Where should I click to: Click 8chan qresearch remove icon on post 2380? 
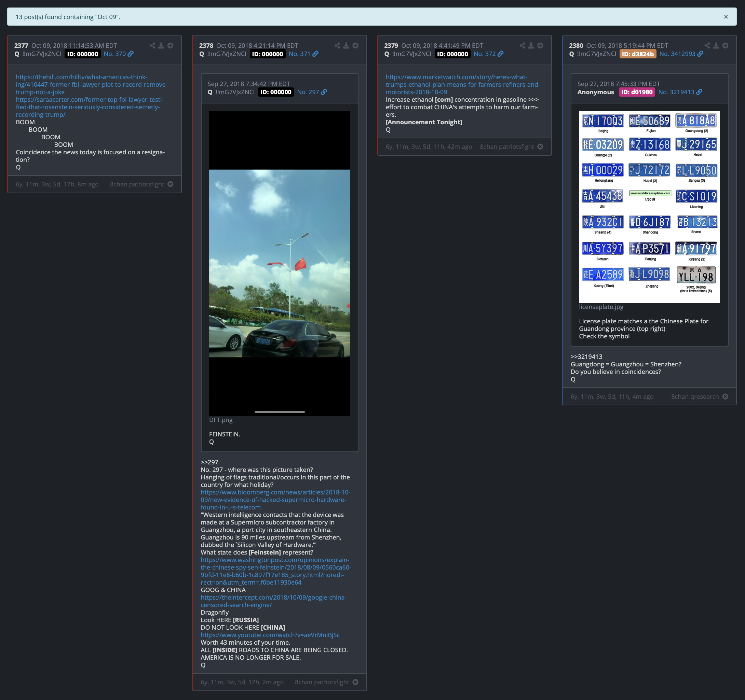(725, 397)
